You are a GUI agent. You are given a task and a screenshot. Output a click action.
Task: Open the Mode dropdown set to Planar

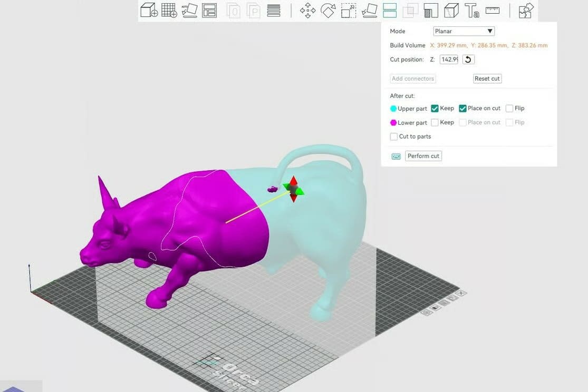pos(464,32)
